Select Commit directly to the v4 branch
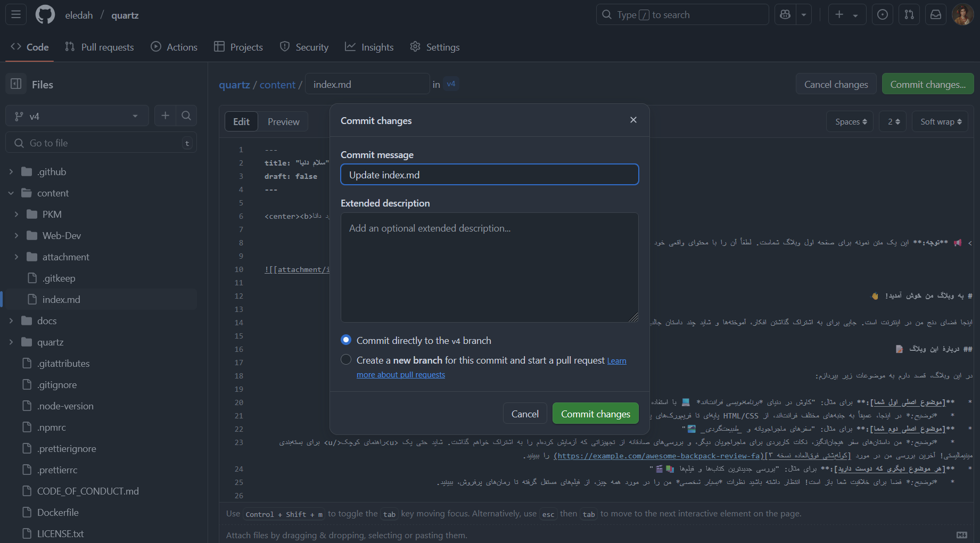Viewport: 980px width, 543px height. point(346,340)
